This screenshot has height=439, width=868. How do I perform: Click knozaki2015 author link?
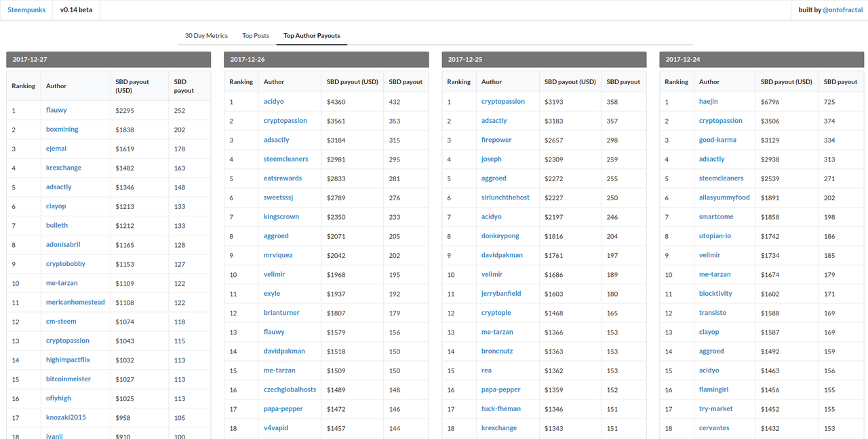(66, 417)
